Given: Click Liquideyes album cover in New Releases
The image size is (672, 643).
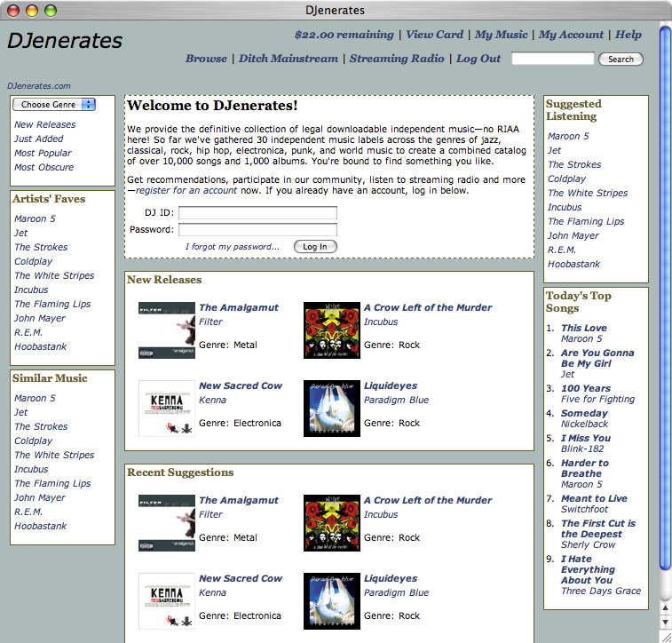Looking at the screenshot, I should coord(332,409).
